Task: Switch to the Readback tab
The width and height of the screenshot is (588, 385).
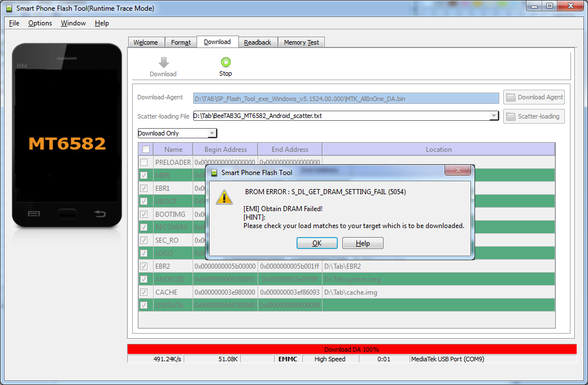Action: tap(258, 42)
